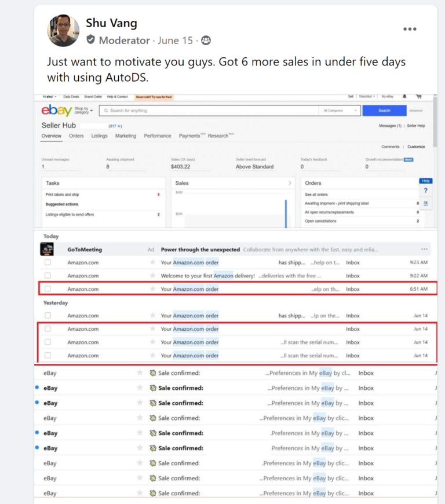Image resolution: width=445 pixels, height=504 pixels.
Task: Select checkbox for the 6:51 AM Amazon email
Action: (48, 288)
